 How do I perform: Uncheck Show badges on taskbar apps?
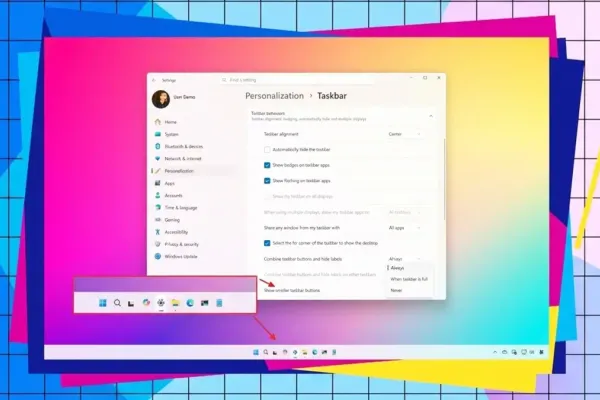click(x=267, y=165)
